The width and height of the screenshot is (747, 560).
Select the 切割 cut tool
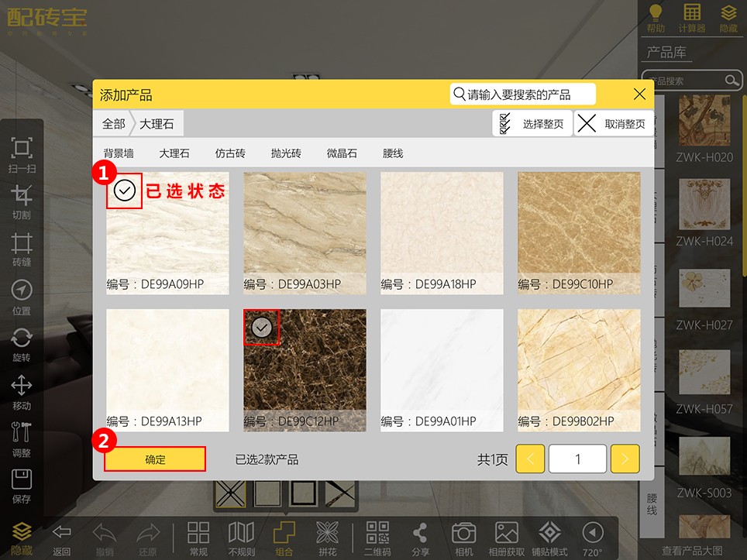pos(22,202)
